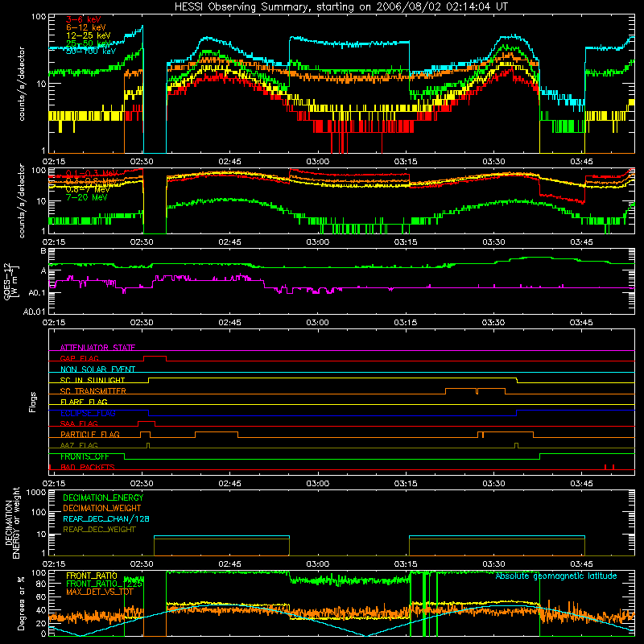644x644 pixels.
Task: Click 03:15 tick under the Flags panel
Action: 406,484
